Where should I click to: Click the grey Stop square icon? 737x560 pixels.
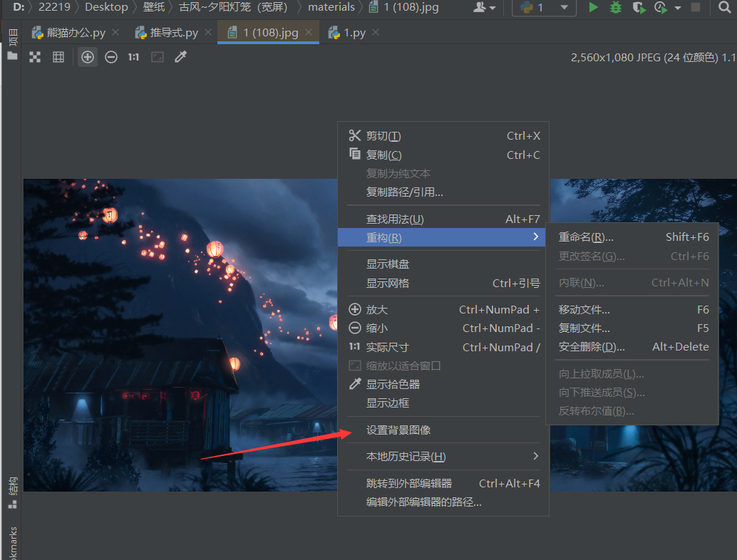click(696, 7)
